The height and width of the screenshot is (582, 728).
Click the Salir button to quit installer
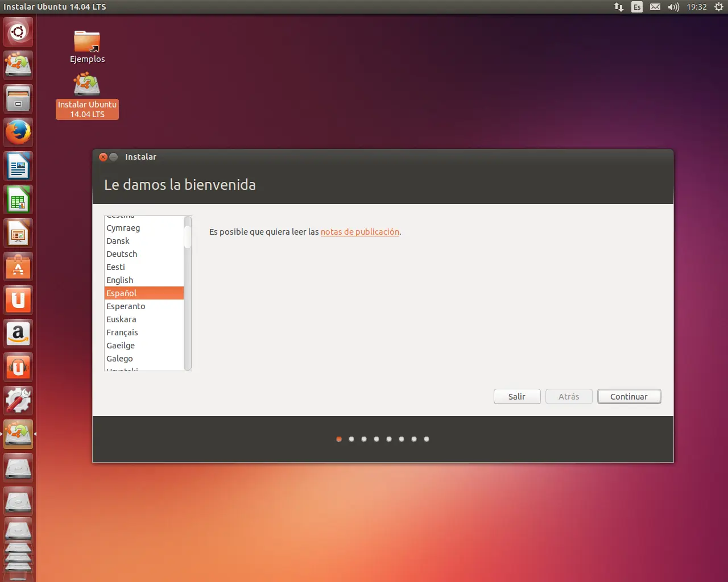coord(517,397)
